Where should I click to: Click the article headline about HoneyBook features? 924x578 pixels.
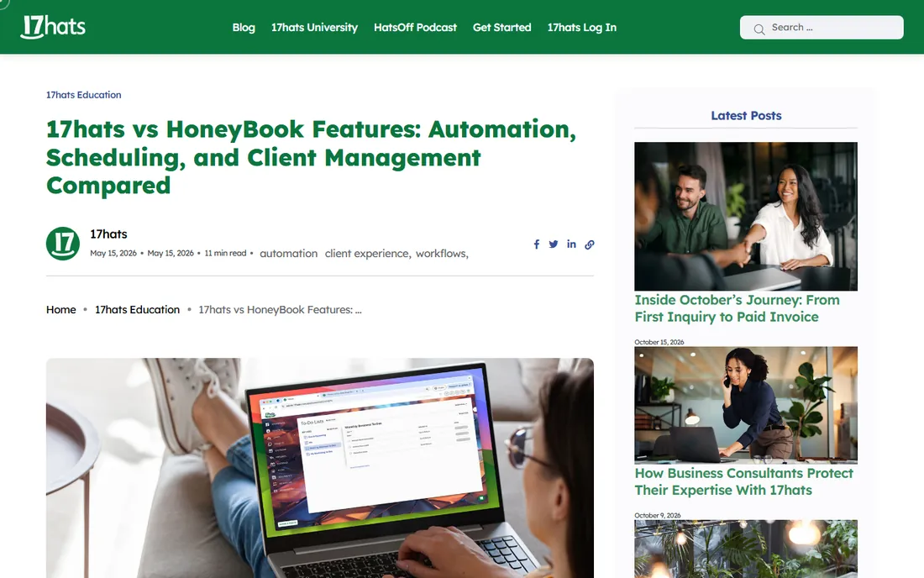311,157
